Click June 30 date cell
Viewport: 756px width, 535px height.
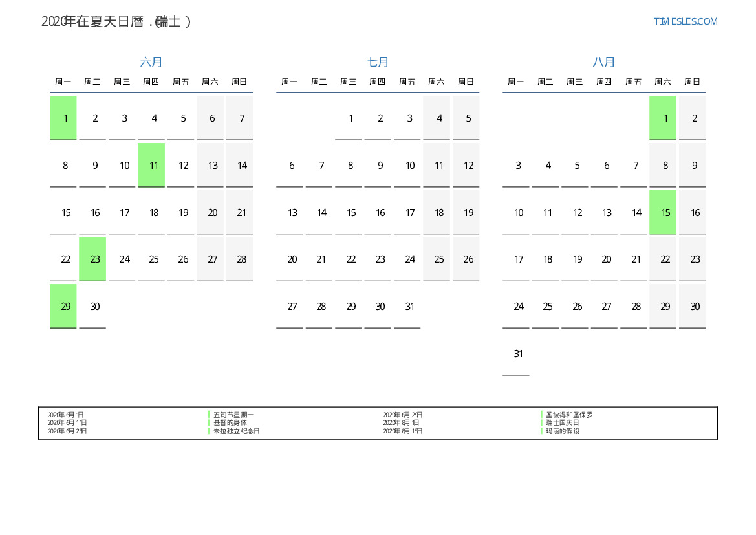click(92, 307)
